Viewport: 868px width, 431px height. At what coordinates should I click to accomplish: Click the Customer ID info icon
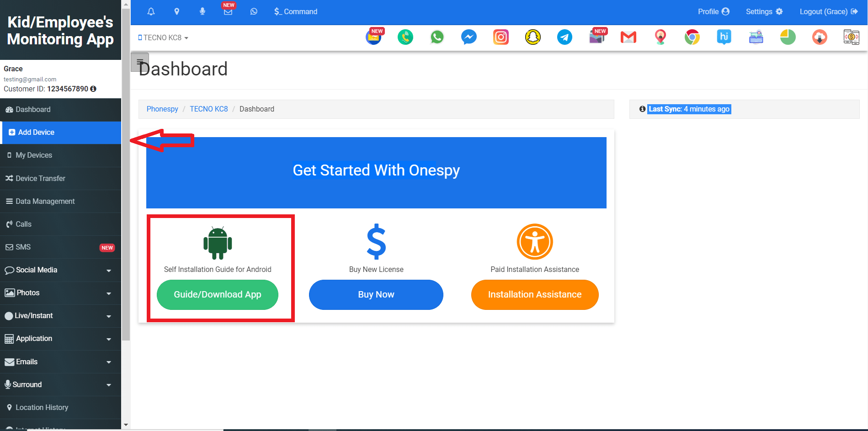pyautogui.click(x=93, y=89)
